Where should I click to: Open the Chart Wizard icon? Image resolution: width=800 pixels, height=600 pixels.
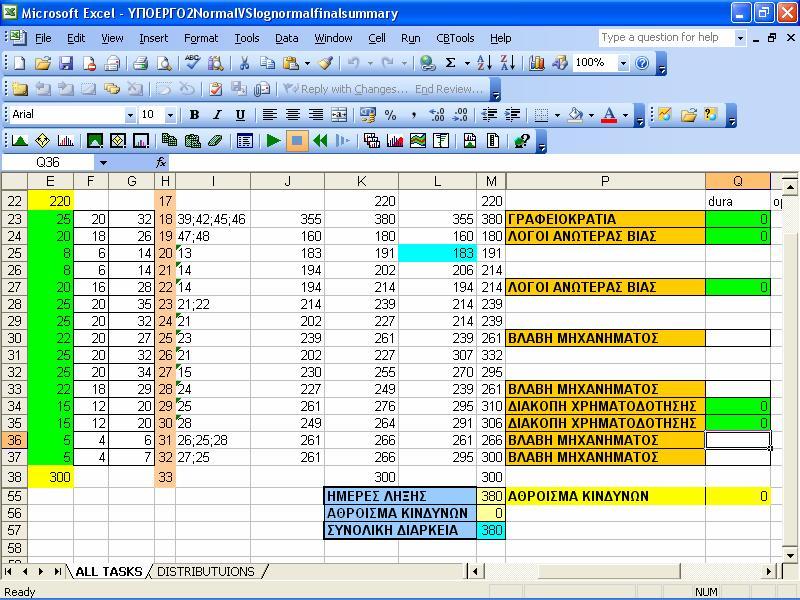[536, 63]
